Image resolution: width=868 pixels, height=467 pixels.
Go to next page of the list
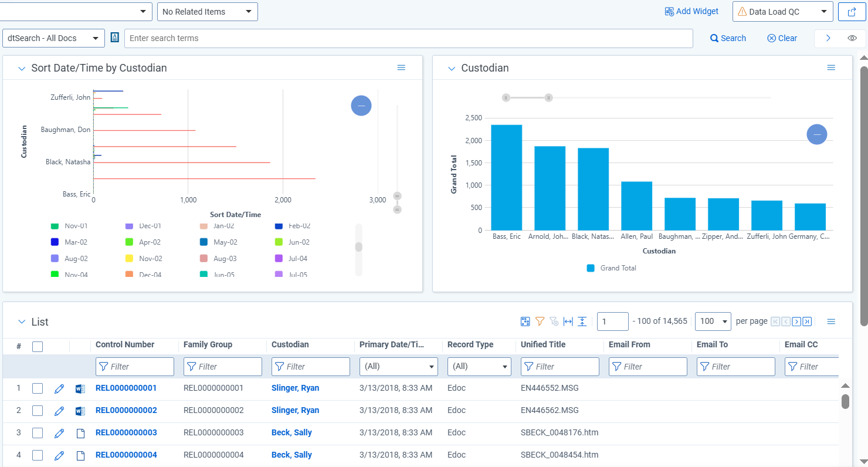pos(796,322)
